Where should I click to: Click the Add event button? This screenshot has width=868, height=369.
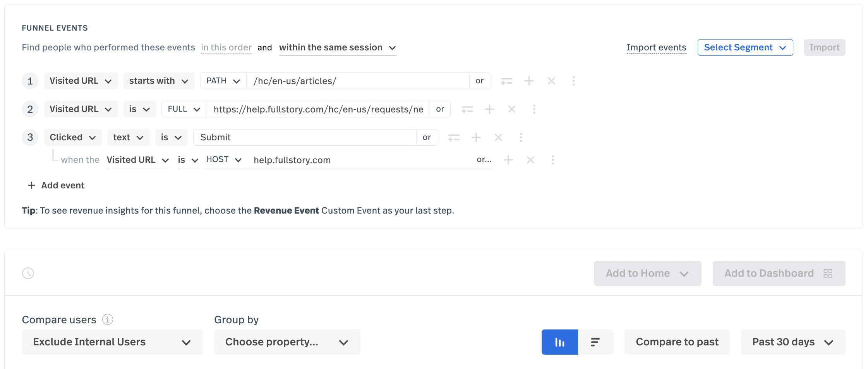point(57,185)
